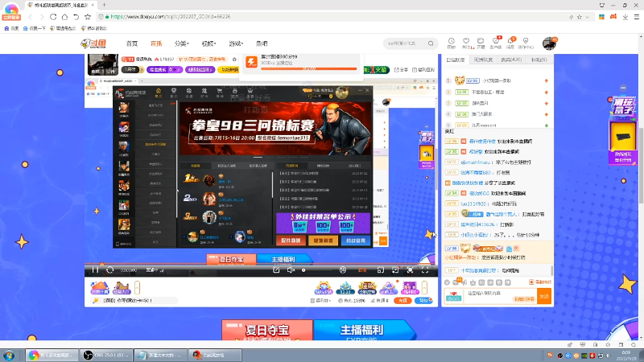The image size is (644, 362).
Task: Bookmark page with star icon in toolbar
Action: pyautogui.click(x=88, y=17)
